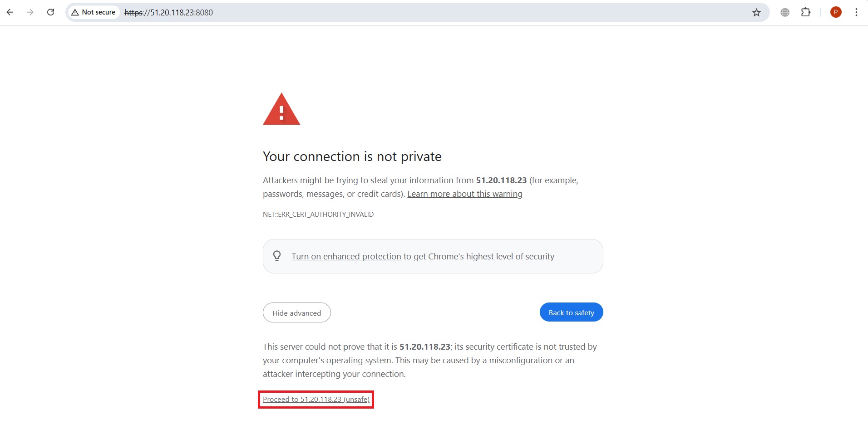Open the Chrome three-dot menu
The width and height of the screenshot is (868, 439).
pyautogui.click(x=856, y=12)
